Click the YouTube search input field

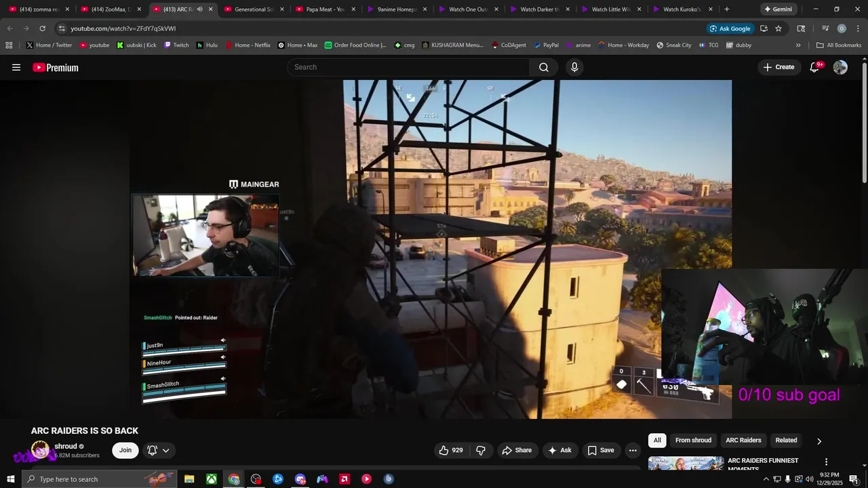click(409, 67)
